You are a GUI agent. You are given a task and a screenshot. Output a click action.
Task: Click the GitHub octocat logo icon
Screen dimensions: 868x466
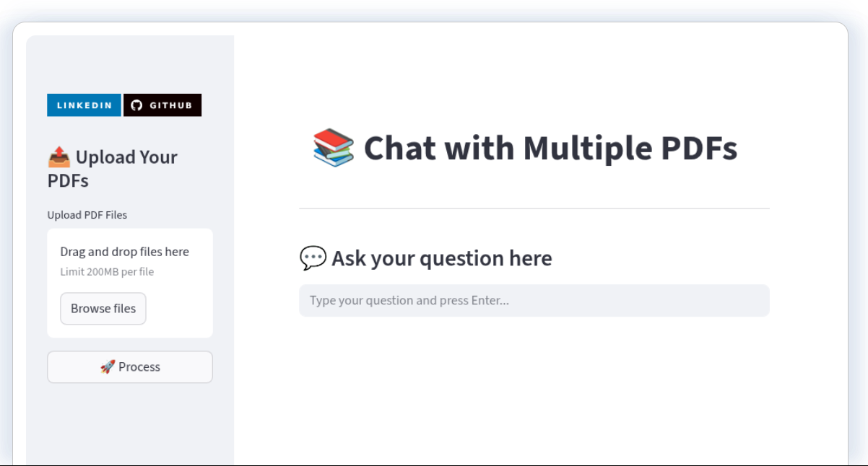(x=136, y=105)
